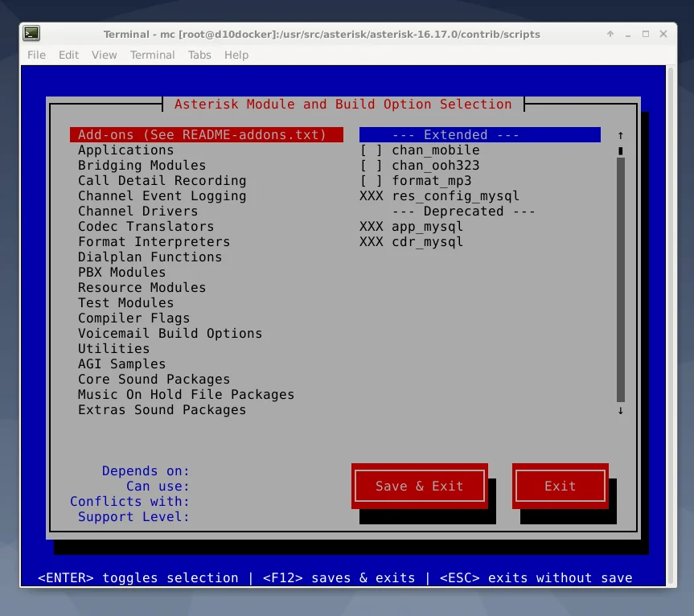
Task: Select Music On Hold File Packages category
Action: [x=186, y=394]
